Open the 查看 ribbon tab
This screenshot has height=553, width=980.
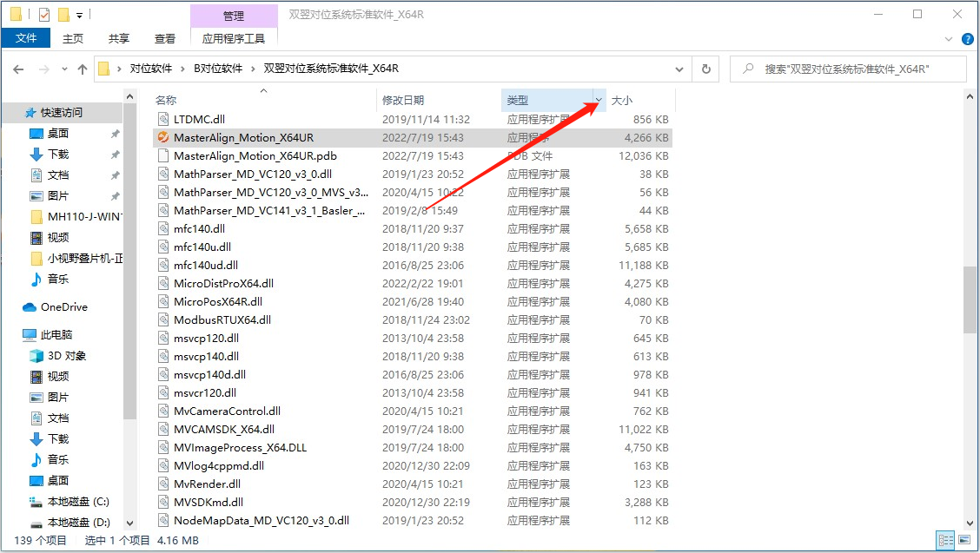164,38
